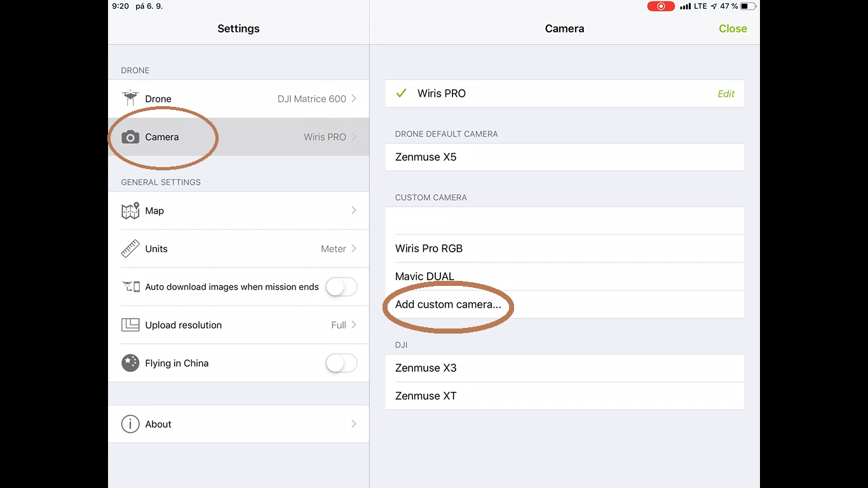Open the About entry
Screen dimensions: 868x488
238,424
